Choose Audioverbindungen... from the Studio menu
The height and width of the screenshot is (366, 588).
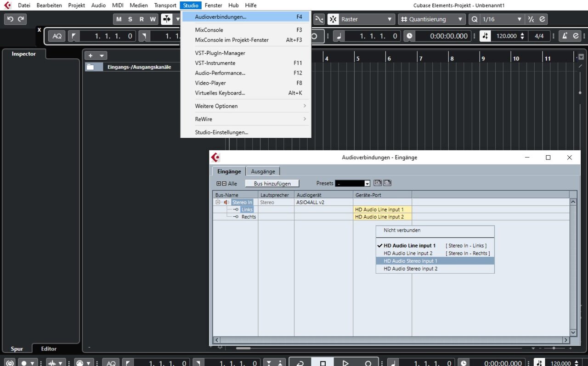click(x=246, y=17)
